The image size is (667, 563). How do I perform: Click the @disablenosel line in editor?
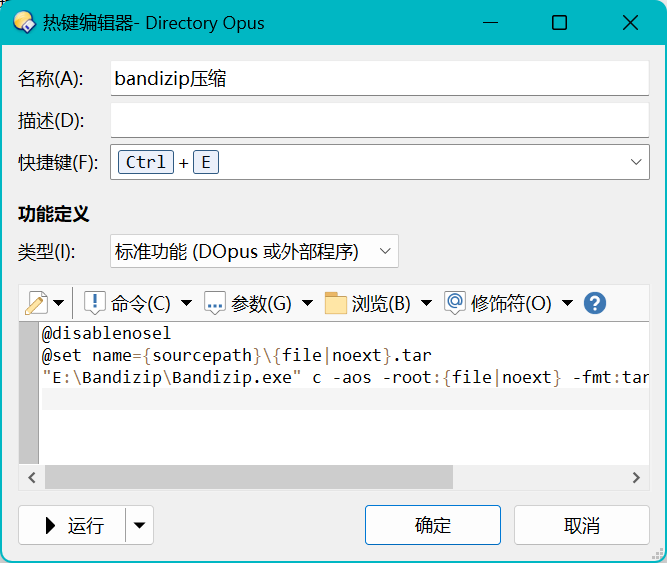(106, 333)
